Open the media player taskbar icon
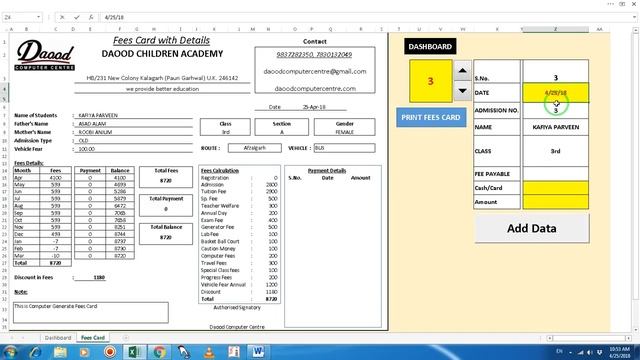640x360 pixels. point(84,352)
